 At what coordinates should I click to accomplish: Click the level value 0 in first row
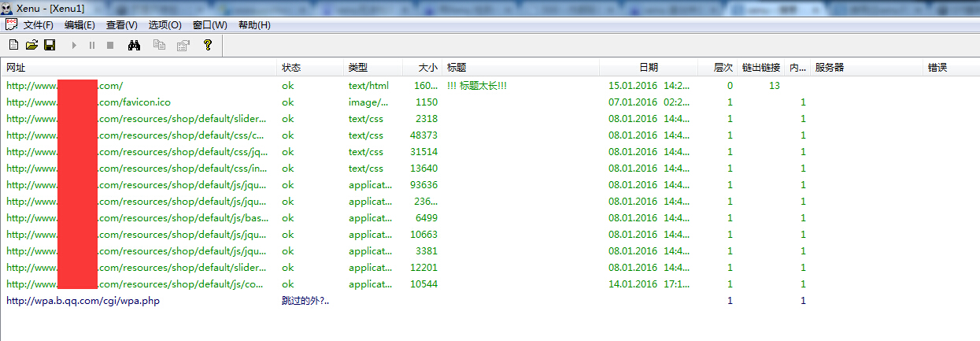(730, 86)
